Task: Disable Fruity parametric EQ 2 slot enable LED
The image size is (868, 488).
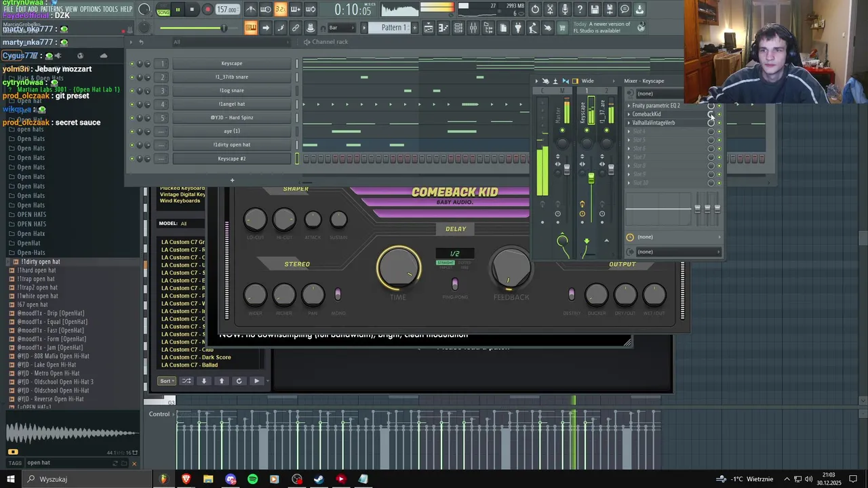Action: pyautogui.click(x=719, y=106)
